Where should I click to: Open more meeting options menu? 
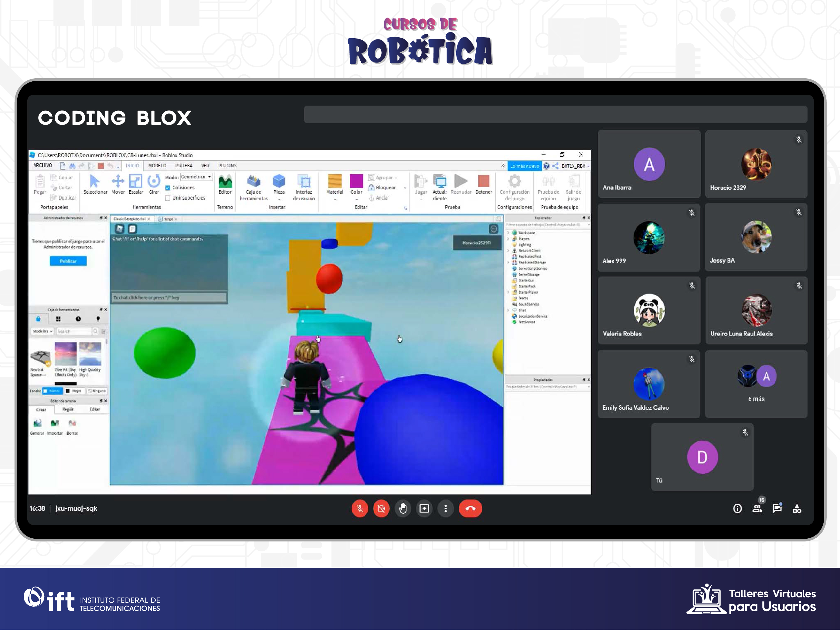(x=446, y=509)
